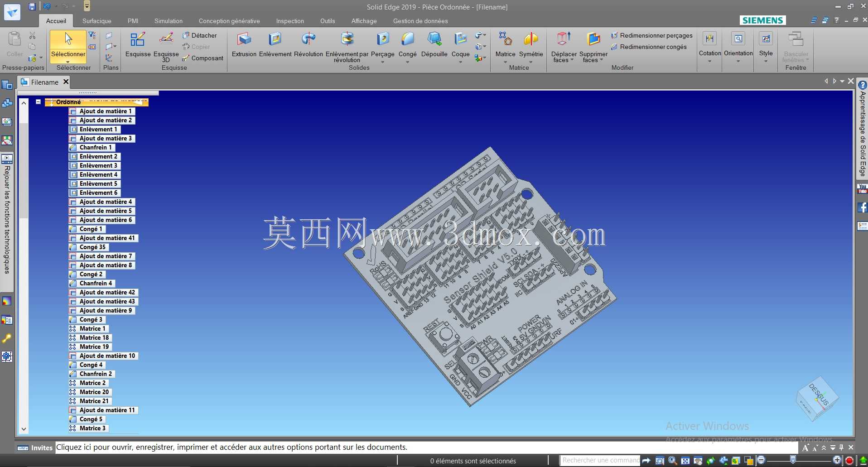
Task: Select feature Congé 35
Action: point(89,247)
